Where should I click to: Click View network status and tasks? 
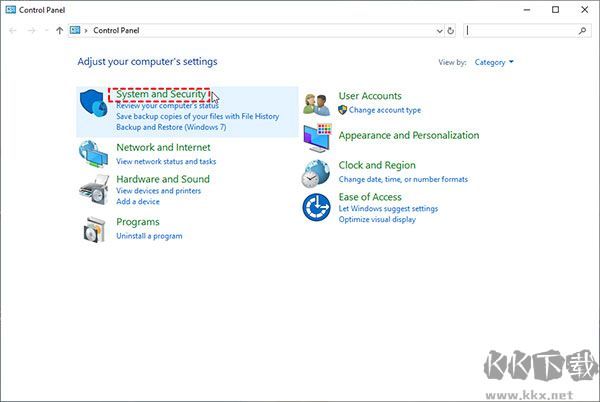coord(166,161)
